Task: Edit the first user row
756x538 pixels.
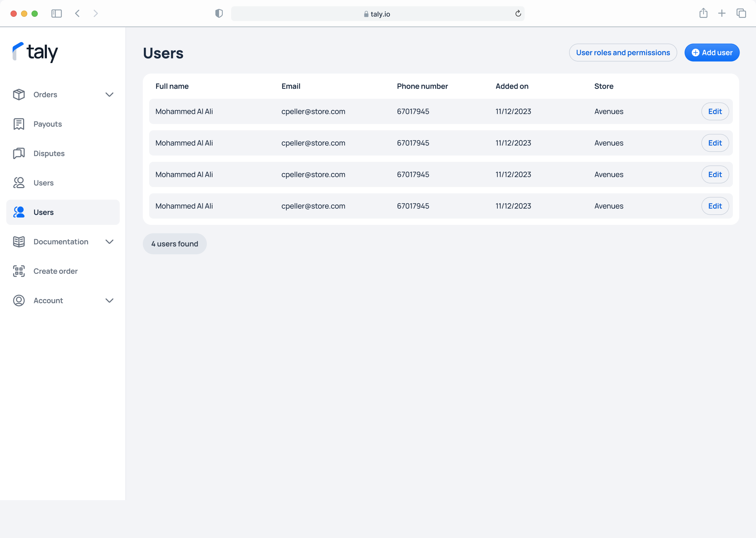Action: [715, 111]
